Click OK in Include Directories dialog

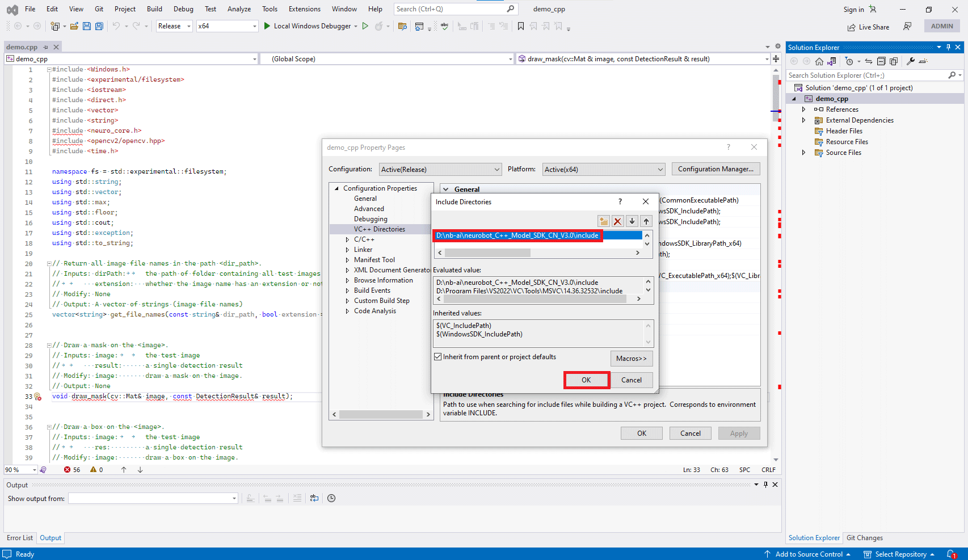coord(586,380)
